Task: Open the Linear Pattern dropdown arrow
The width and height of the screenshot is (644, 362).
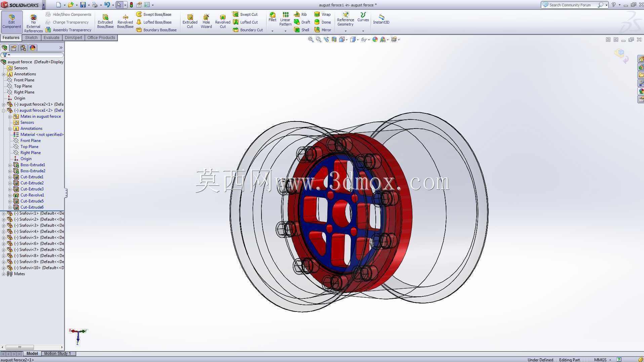Action: pyautogui.click(x=285, y=31)
